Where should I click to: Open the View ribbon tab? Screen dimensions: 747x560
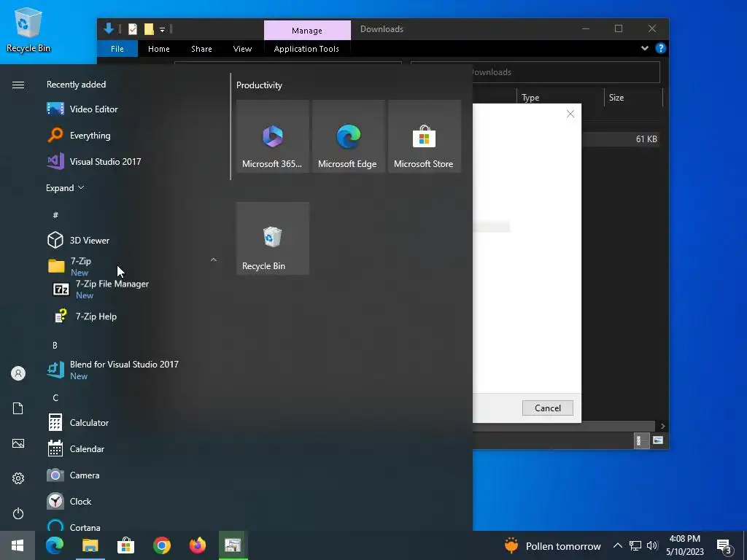pos(242,49)
